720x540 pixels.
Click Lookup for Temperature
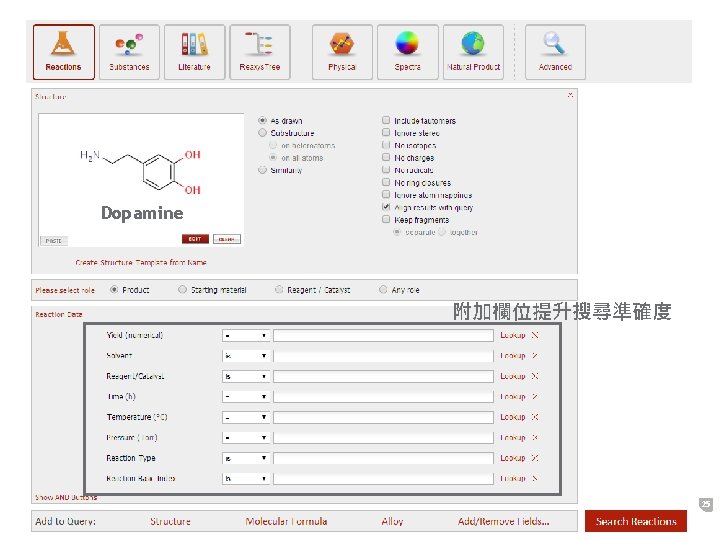(512, 417)
